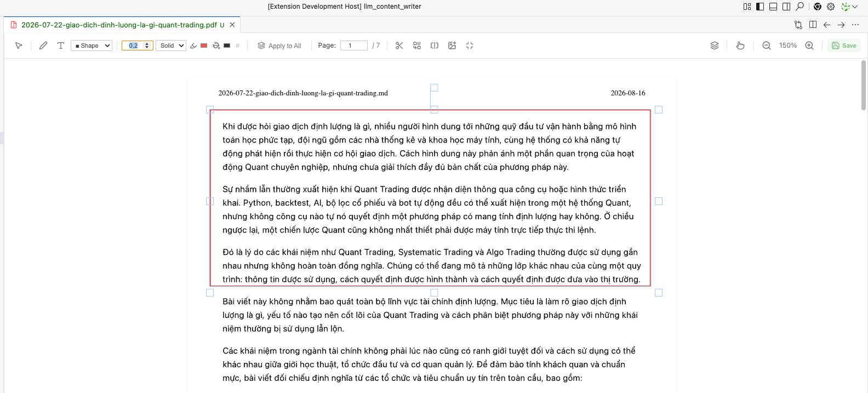Click the page number input field
The image size is (868, 393).
[354, 45]
